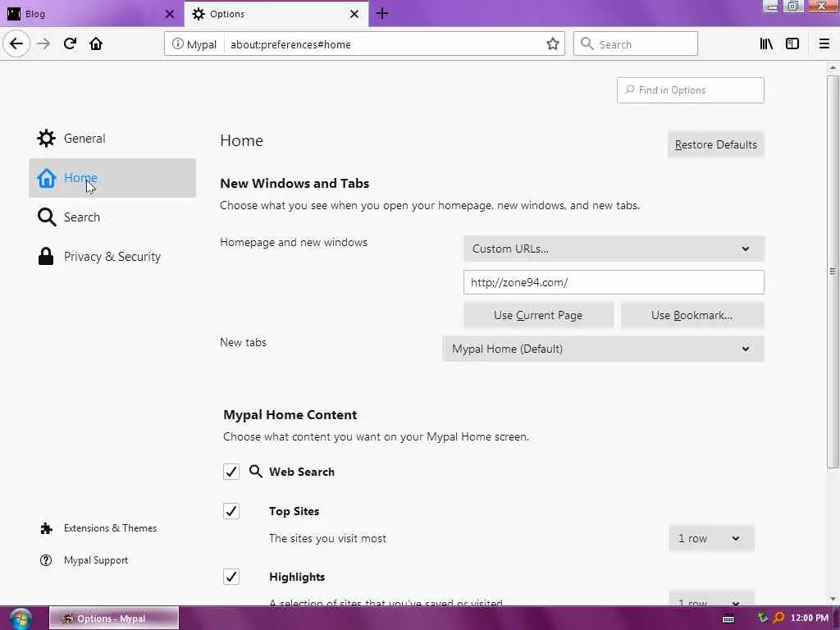Uncheck the Highlights checkbox
Image resolution: width=840 pixels, height=630 pixels.
click(231, 577)
